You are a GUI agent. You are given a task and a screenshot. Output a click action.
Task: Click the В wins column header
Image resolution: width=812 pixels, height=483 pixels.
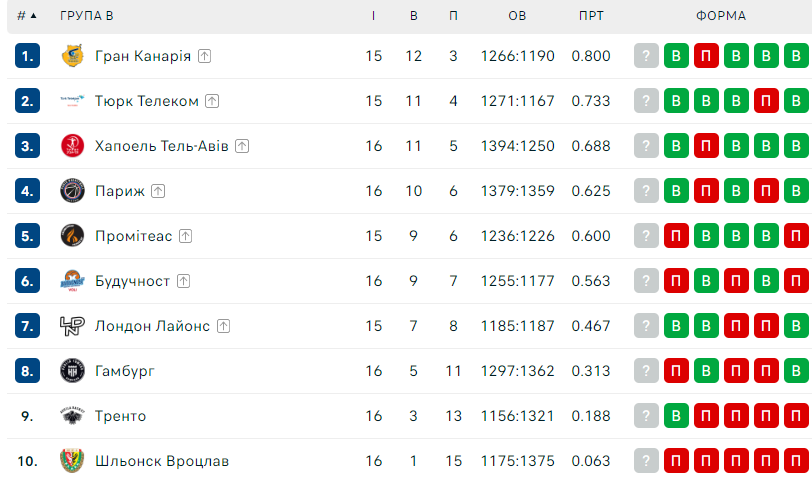pyautogui.click(x=413, y=16)
